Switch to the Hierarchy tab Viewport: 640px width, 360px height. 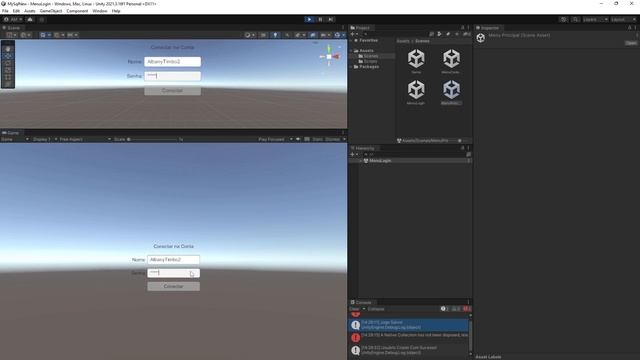click(x=363, y=148)
